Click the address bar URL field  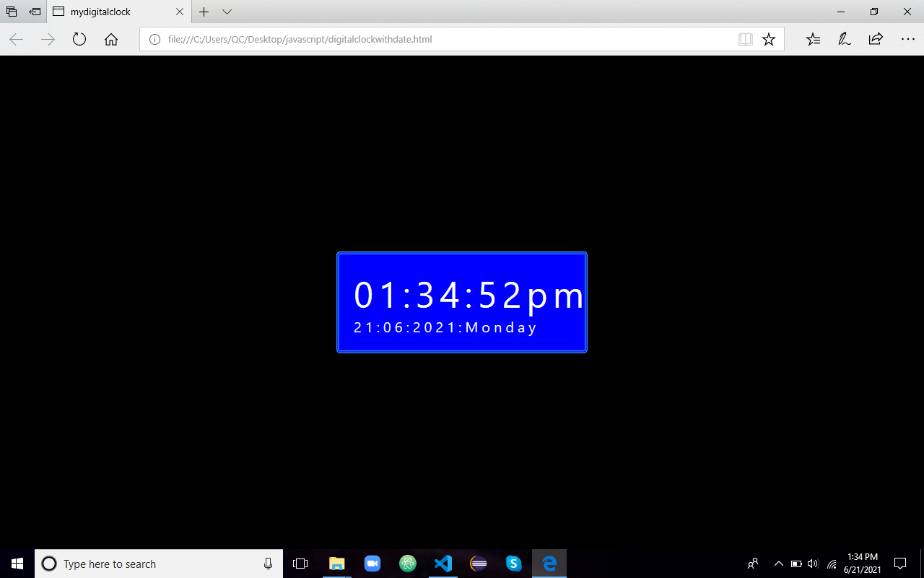point(433,40)
